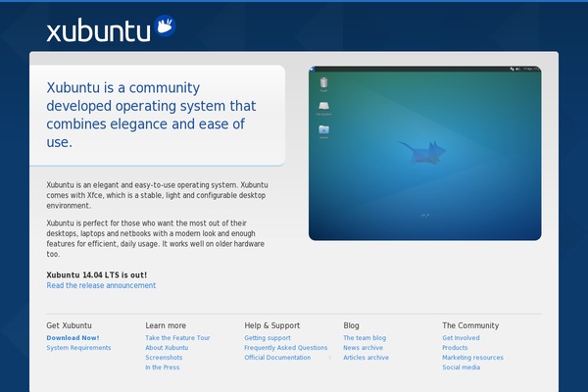Click the xubuntu wordmark in header
The width and height of the screenshot is (588, 392).
(x=98, y=31)
